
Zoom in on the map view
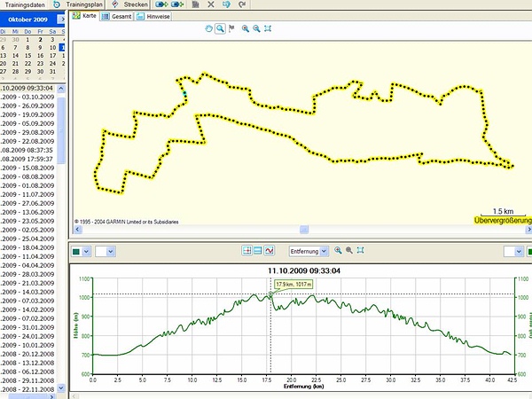pyautogui.click(x=245, y=29)
